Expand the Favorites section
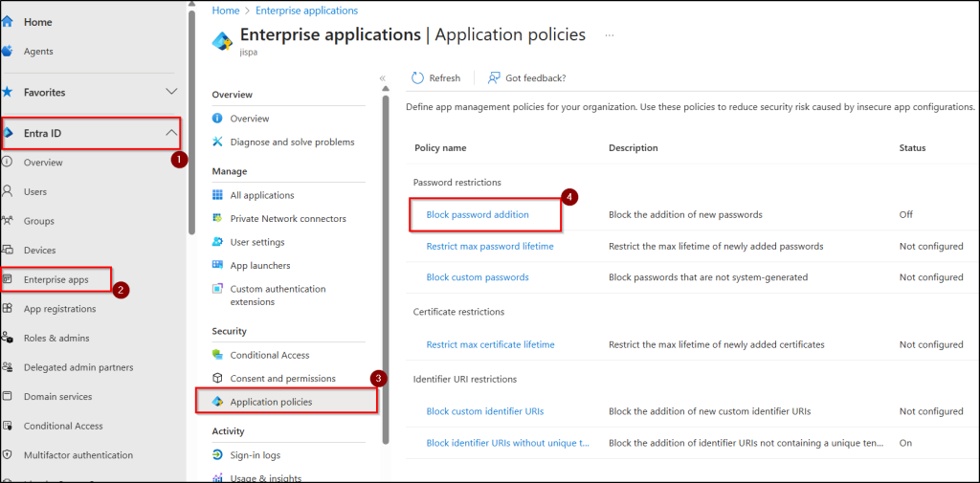 tap(171, 92)
